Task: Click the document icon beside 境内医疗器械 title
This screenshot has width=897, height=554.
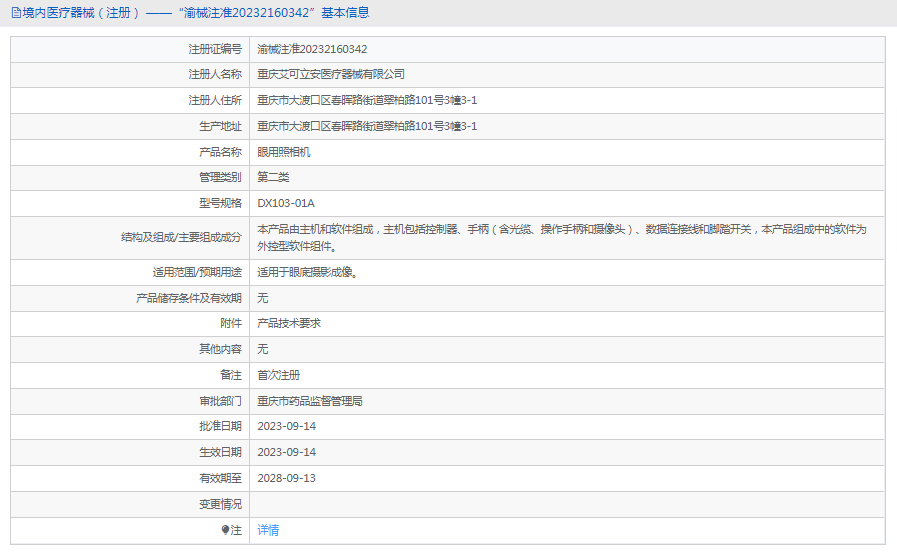Action: click(16, 13)
